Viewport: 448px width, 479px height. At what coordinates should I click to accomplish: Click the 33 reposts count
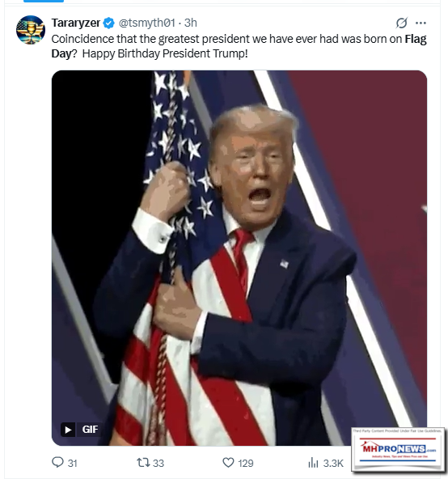point(158,463)
